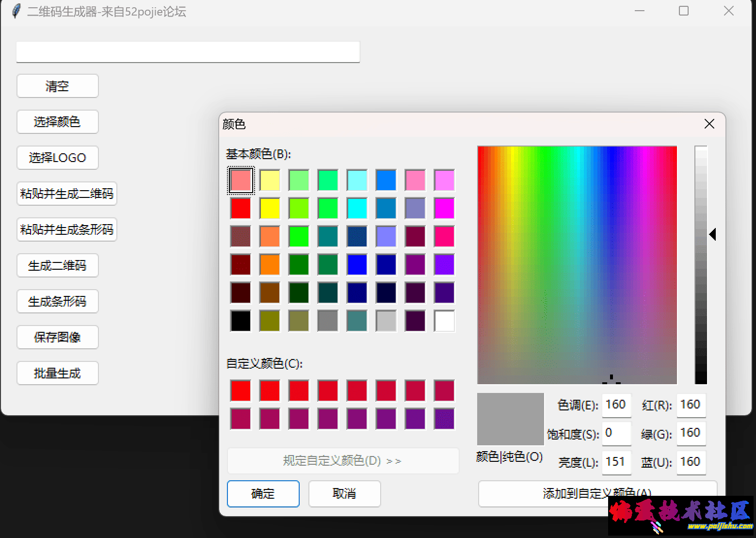Close the 颜色 dialog window

point(709,124)
